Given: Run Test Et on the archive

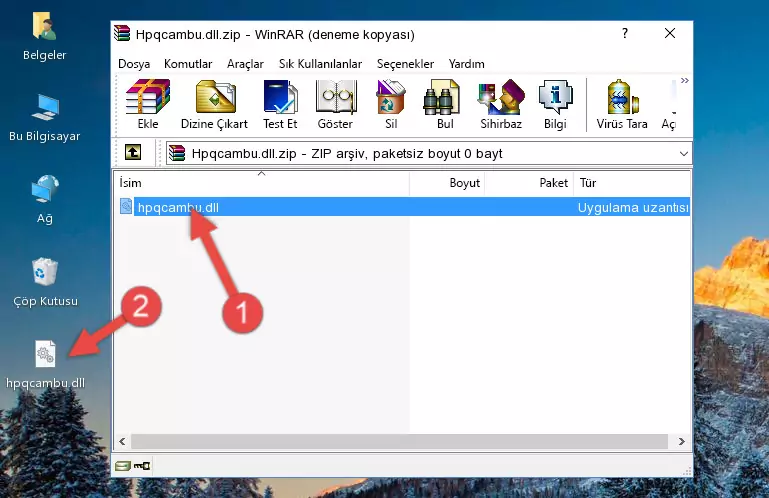Looking at the screenshot, I should coord(280,104).
